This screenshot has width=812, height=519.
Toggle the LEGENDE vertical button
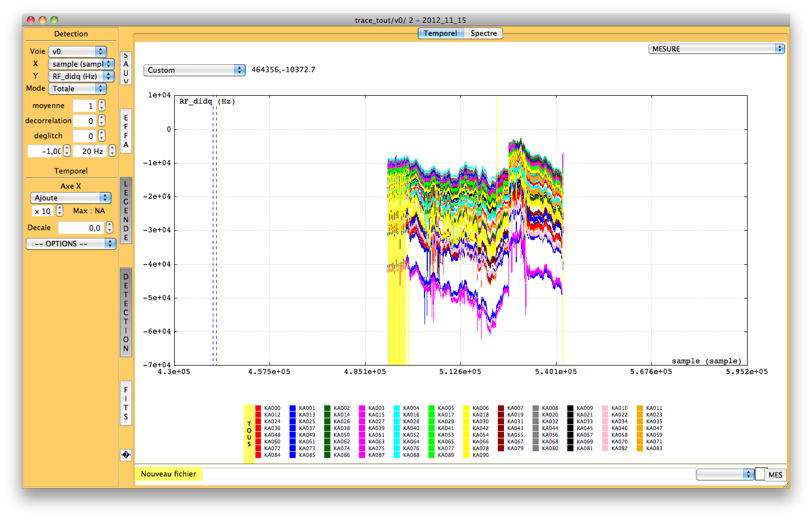tap(126, 211)
